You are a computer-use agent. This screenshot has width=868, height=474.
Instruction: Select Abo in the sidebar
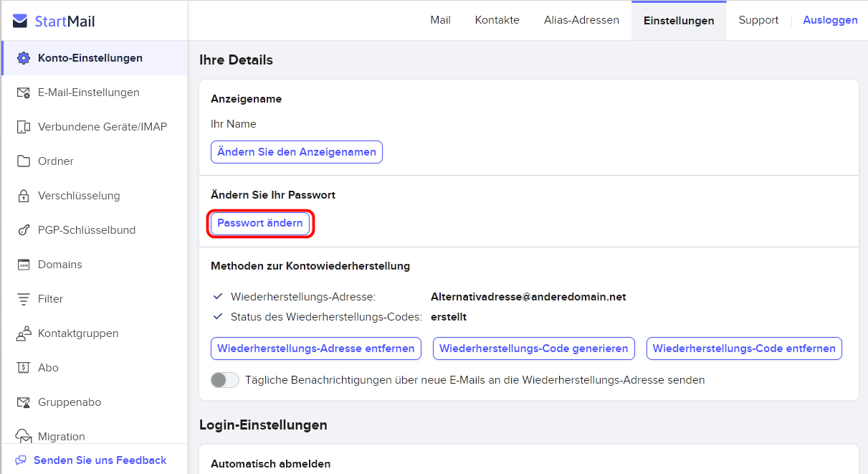click(94, 368)
